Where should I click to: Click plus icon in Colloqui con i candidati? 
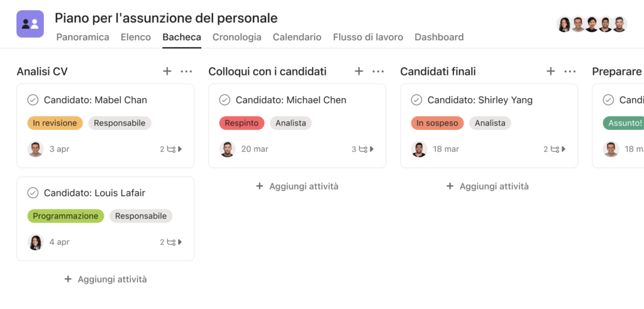359,72
